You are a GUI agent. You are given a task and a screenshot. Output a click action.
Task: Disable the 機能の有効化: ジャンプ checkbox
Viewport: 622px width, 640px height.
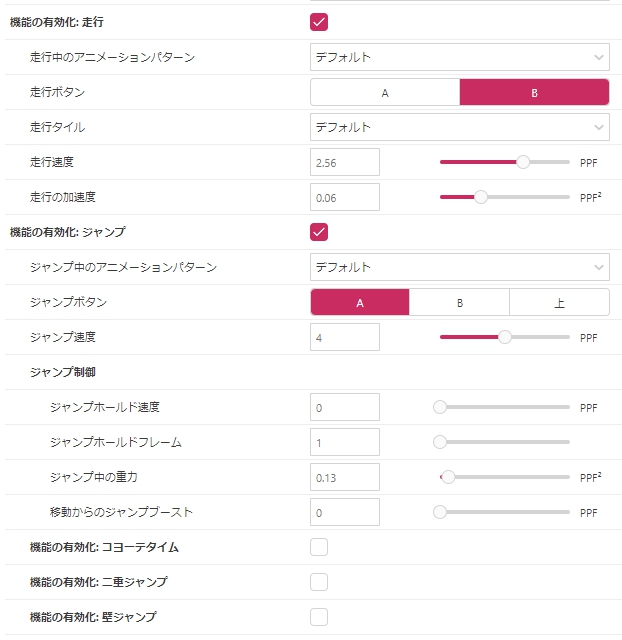point(319,232)
